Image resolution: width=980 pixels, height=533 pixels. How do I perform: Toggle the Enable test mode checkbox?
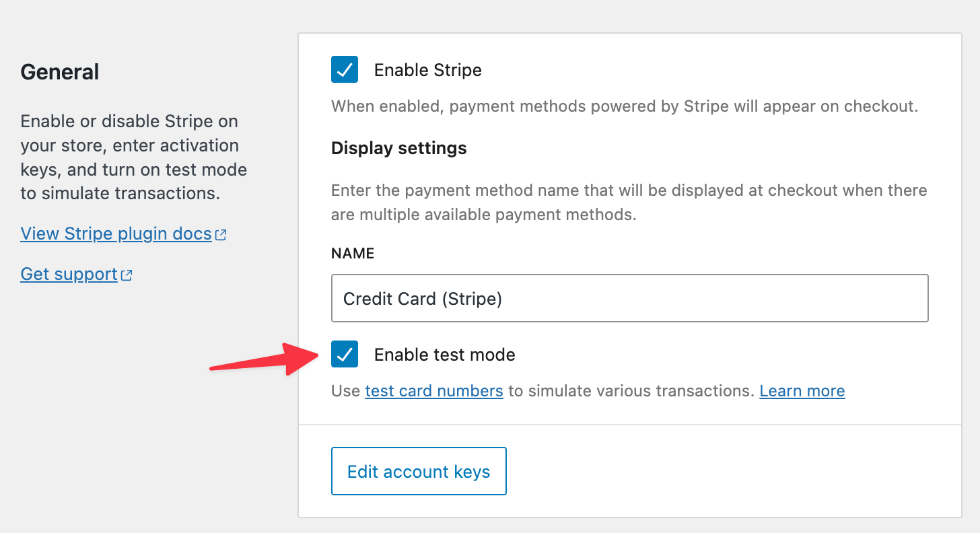345,355
